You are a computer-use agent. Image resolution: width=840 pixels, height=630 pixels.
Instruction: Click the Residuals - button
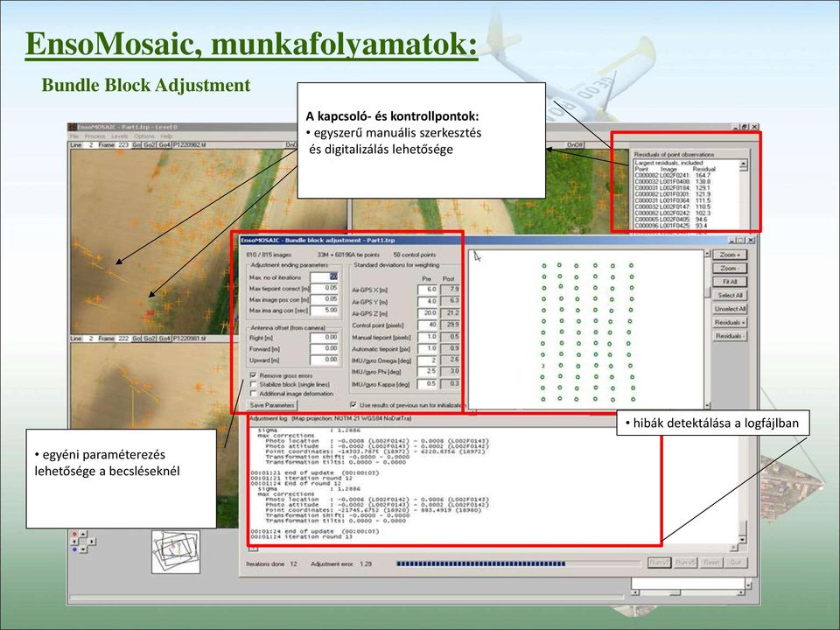tap(730, 336)
